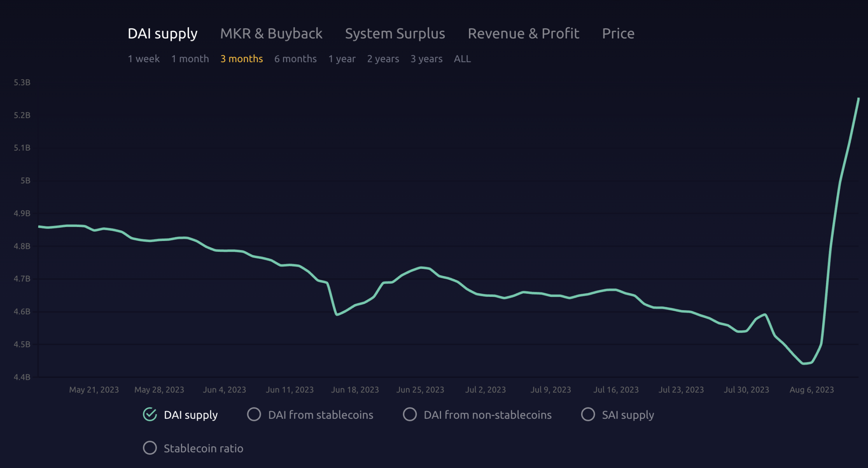Enable DAI from stablecoins series
868x468 pixels.
pyautogui.click(x=254, y=414)
